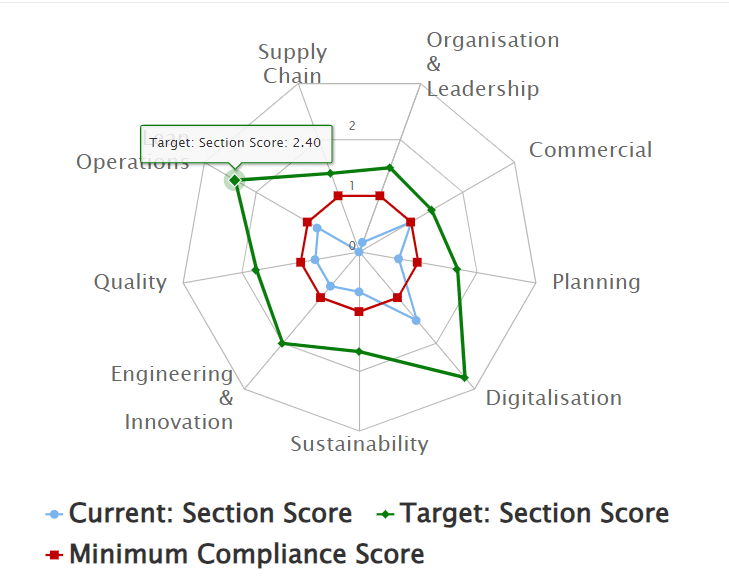Click the red square legend marker
The image size is (729, 588).
(54, 555)
